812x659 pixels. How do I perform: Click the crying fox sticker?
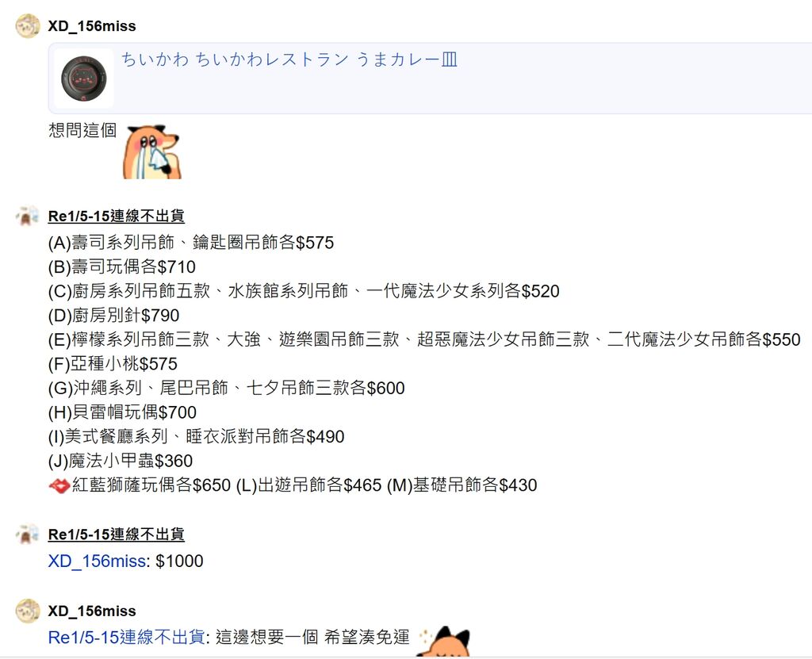tap(151, 151)
